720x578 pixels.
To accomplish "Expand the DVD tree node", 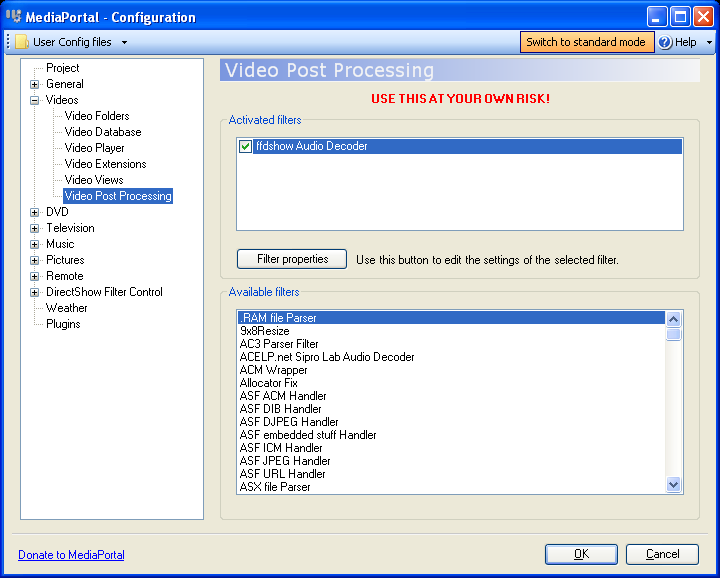I will click(x=34, y=212).
